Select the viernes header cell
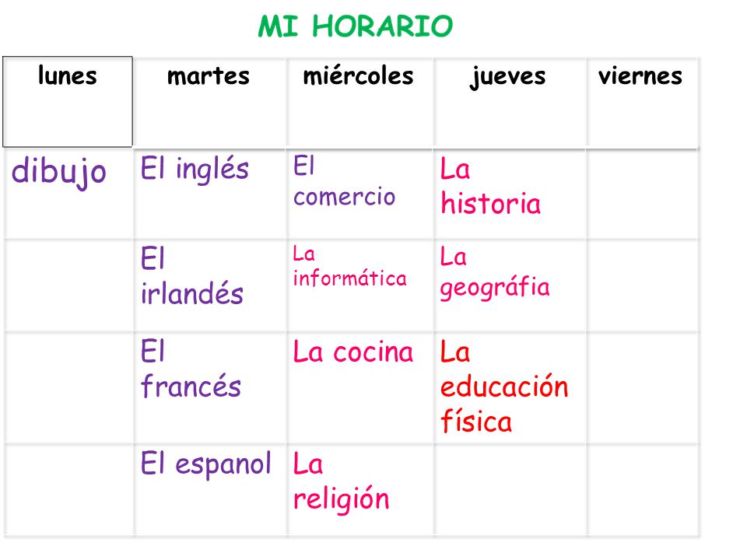Screen dimensions: 747x560 coord(643,102)
